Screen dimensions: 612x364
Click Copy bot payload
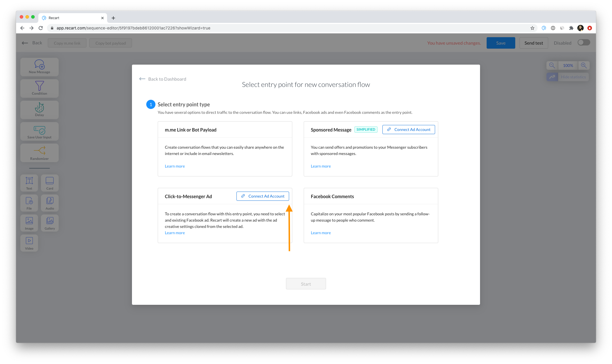click(110, 43)
